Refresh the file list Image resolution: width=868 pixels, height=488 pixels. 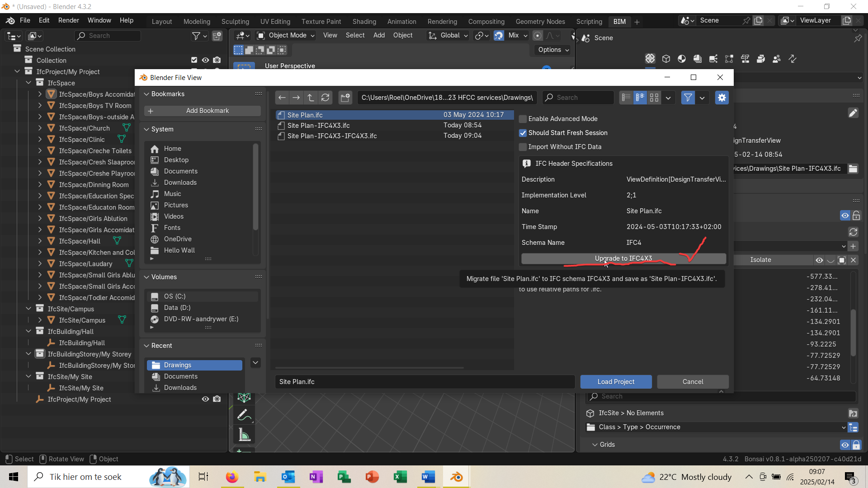pos(325,98)
